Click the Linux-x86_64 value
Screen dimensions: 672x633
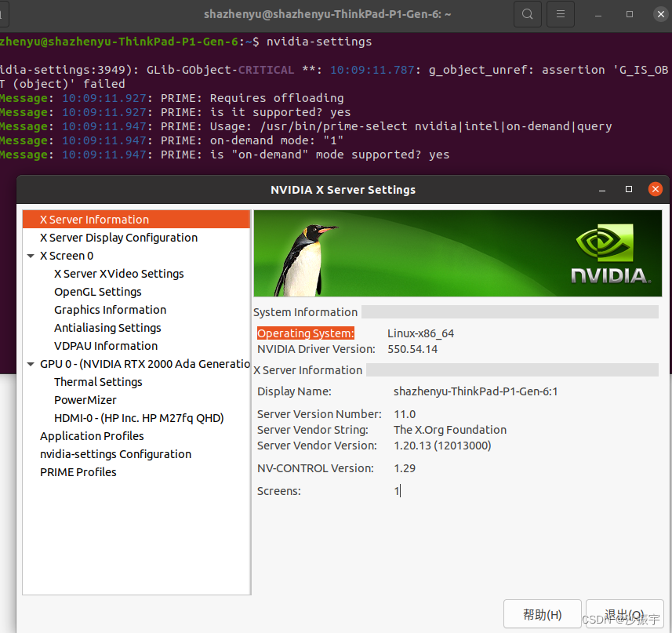pos(420,333)
